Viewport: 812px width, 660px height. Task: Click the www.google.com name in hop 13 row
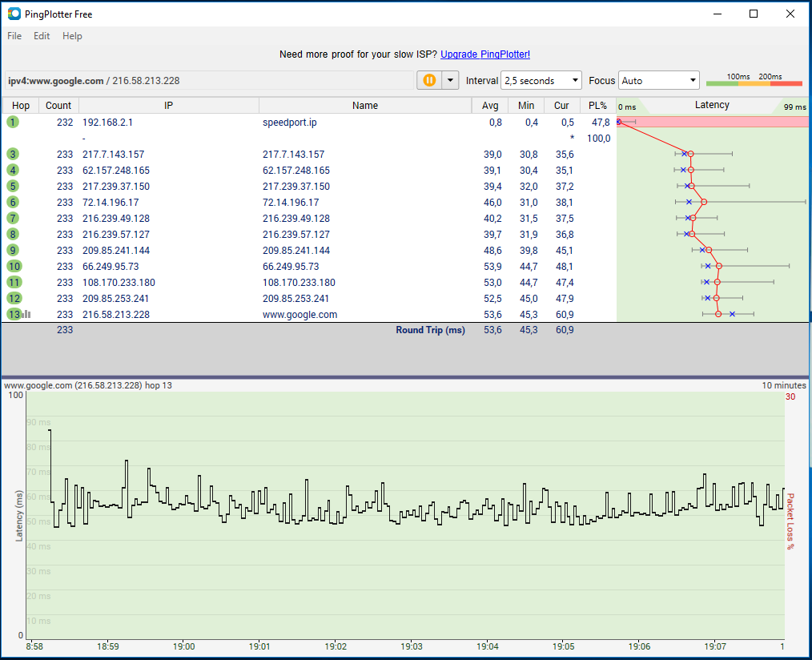(x=299, y=315)
